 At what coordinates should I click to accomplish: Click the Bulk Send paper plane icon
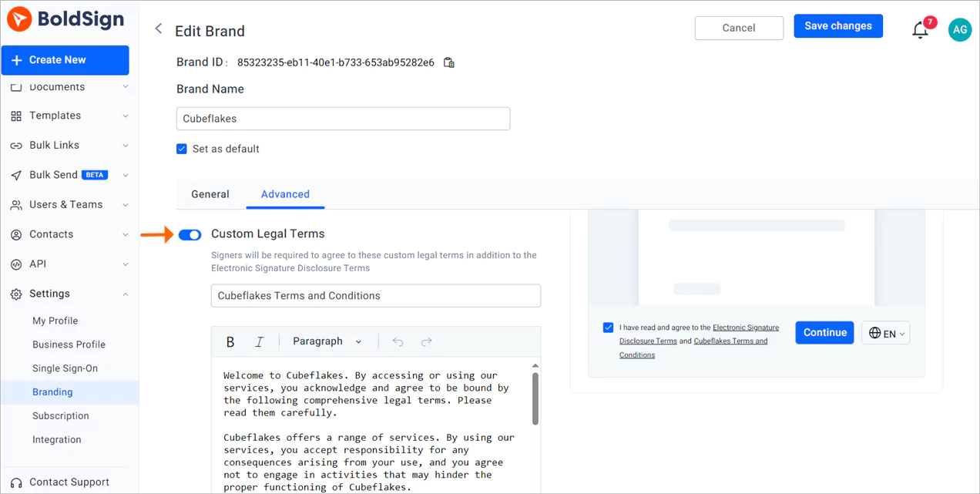tap(16, 175)
